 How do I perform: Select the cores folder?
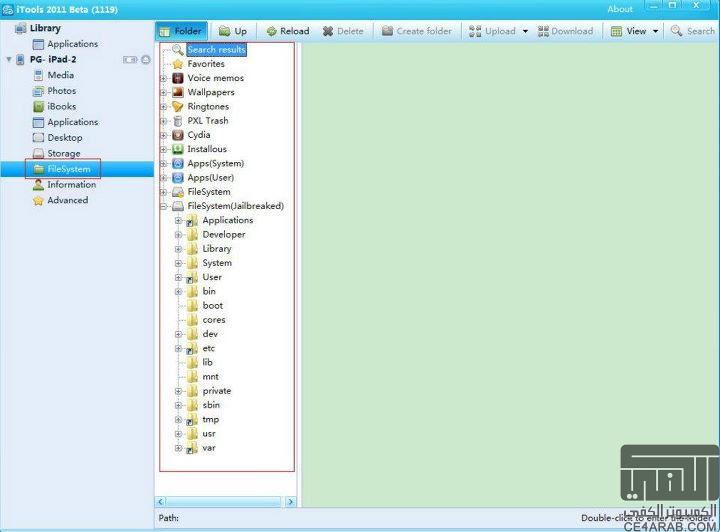coord(214,320)
